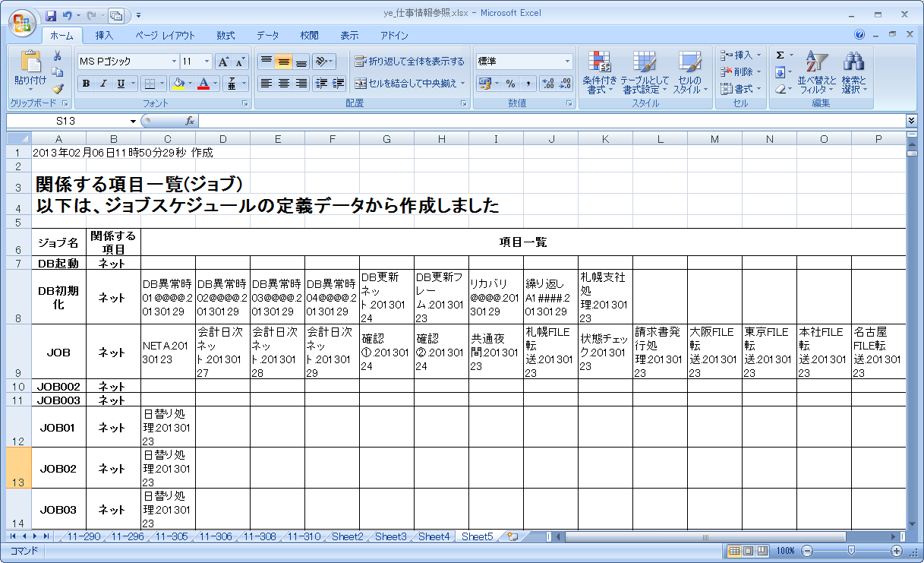Decrease font size with small A icon

coord(240,62)
